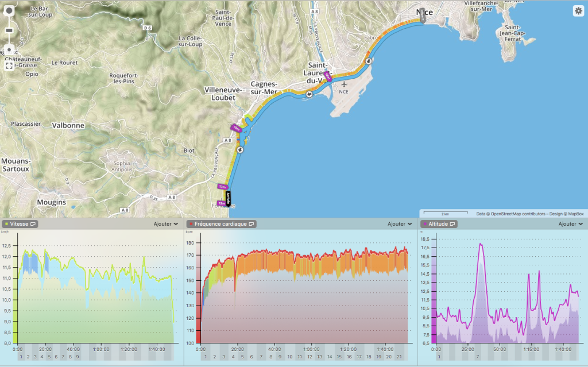Click the 'Arrivée' finish marker on the map
This screenshot has width=588, height=367.
click(229, 198)
